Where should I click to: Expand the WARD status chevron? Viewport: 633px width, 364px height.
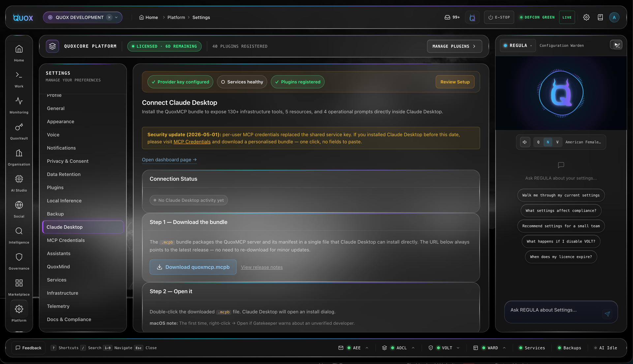[504, 348]
